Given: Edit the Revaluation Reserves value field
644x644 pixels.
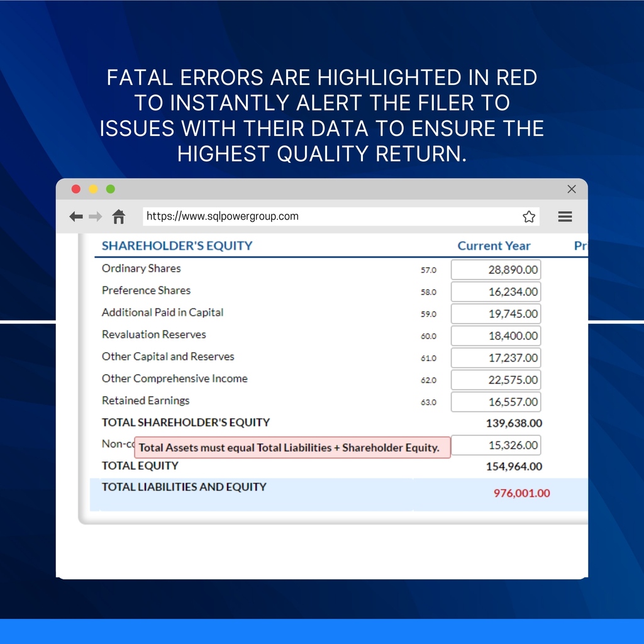Looking at the screenshot, I should pos(496,336).
